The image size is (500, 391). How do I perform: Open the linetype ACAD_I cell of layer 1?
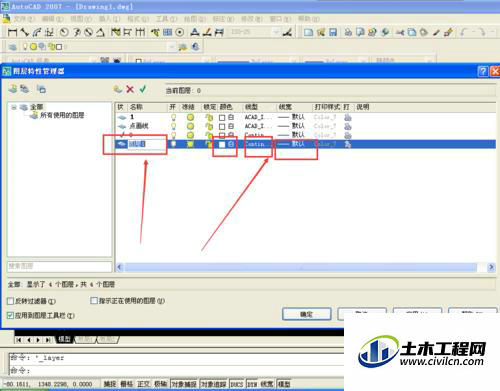[258, 117]
